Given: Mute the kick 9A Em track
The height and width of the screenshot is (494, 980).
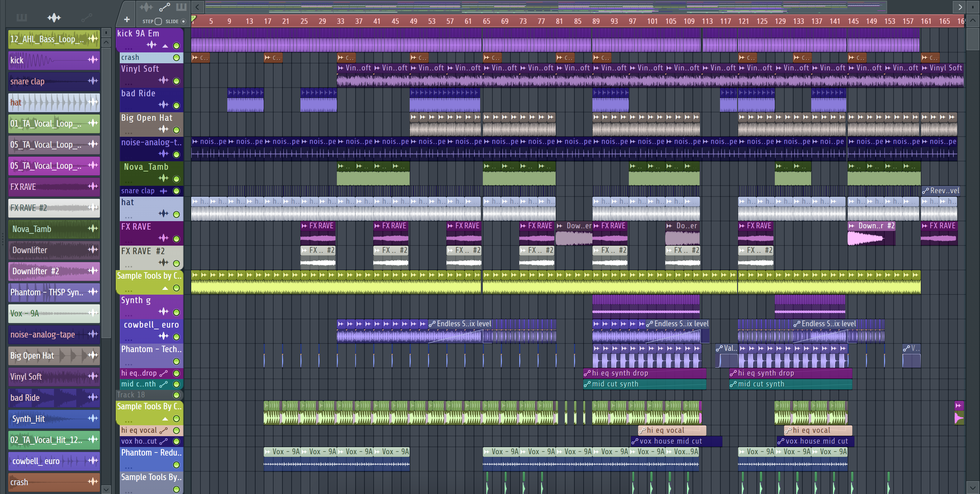Looking at the screenshot, I should [x=177, y=46].
